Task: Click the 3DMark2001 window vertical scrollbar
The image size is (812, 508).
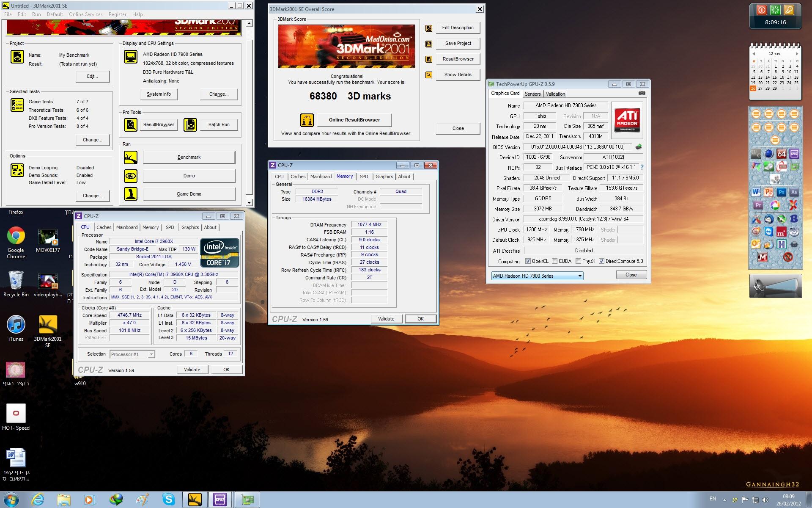Action: coord(249,113)
